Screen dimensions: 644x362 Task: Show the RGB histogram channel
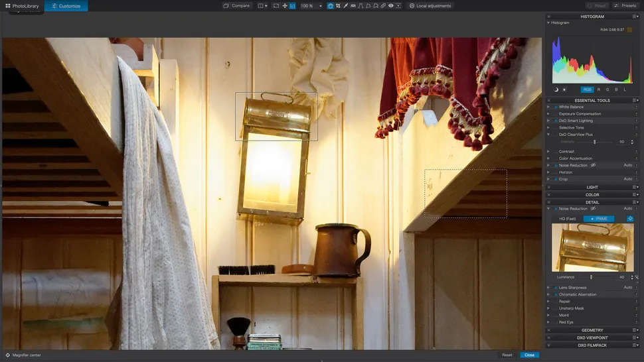tap(587, 90)
